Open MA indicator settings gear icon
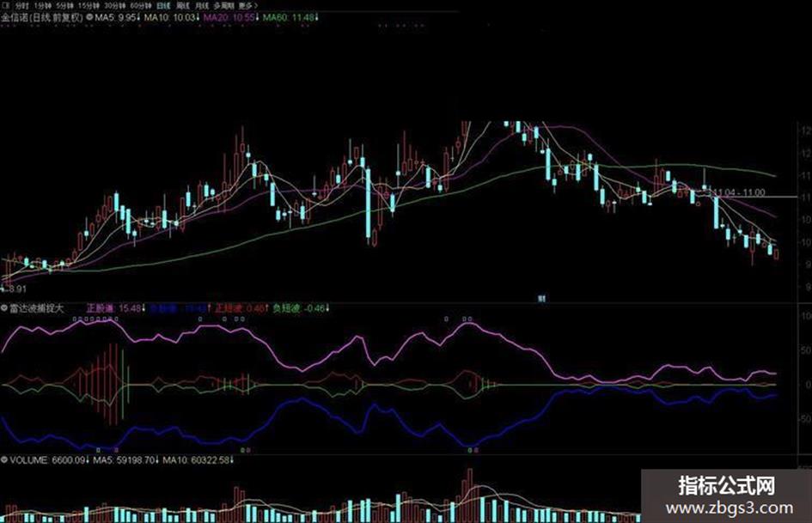 click(89, 17)
